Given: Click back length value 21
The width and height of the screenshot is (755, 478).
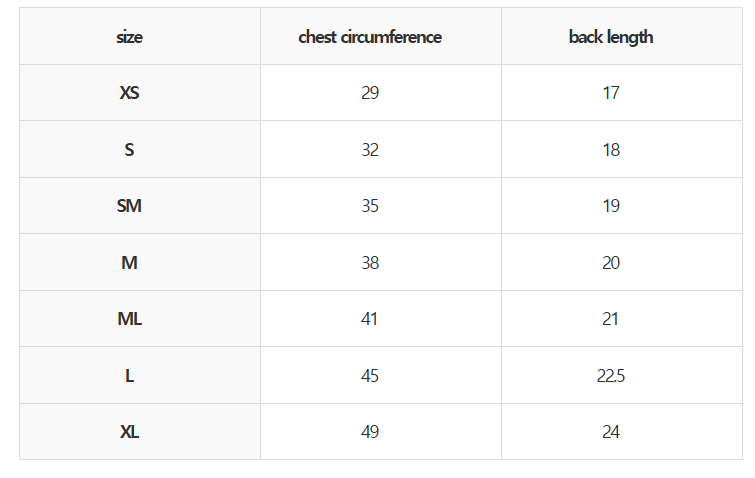Looking at the screenshot, I should click(x=611, y=319).
